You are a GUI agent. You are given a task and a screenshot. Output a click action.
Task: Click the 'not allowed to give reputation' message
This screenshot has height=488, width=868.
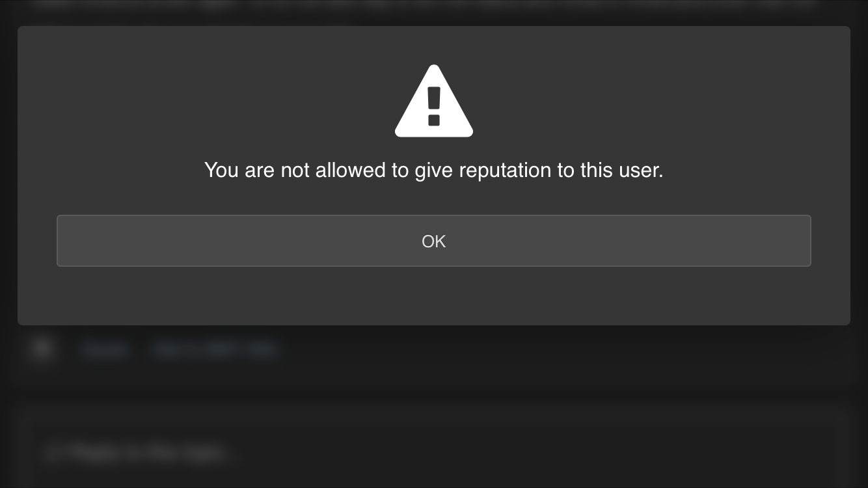pyautogui.click(x=433, y=170)
